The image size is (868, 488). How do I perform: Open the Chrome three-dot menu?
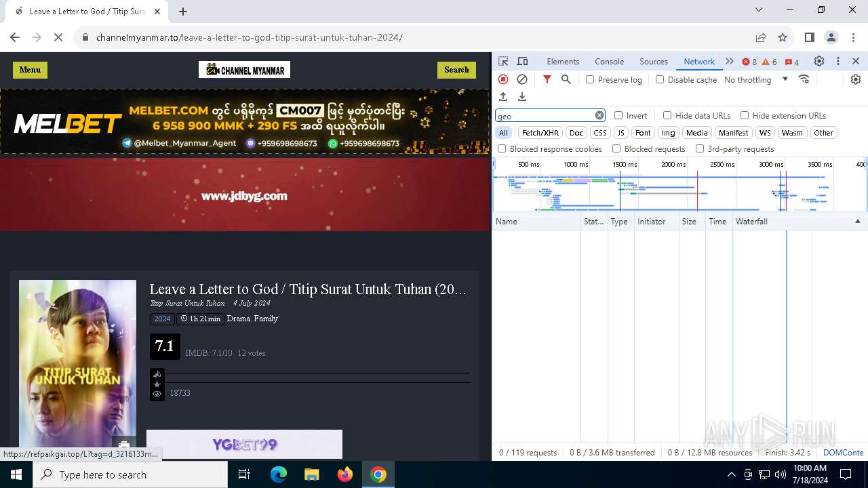[852, 37]
